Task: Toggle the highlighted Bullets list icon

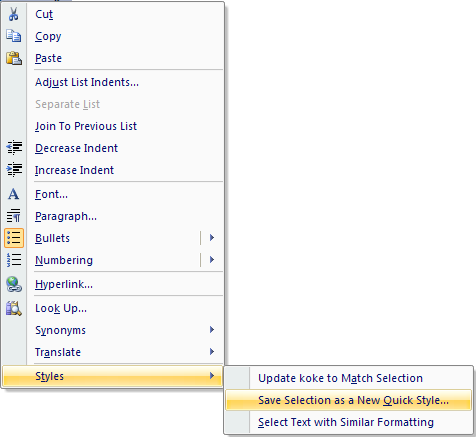Action: [14, 238]
